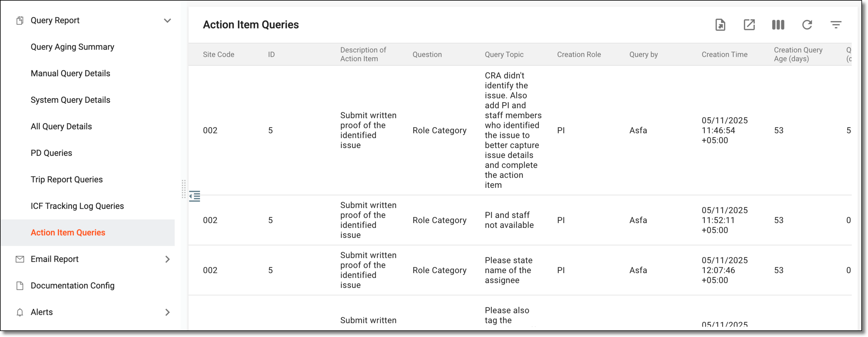Click site code 002 in the 11:46:54 row
This screenshot has height=337, width=868.
tap(210, 130)
